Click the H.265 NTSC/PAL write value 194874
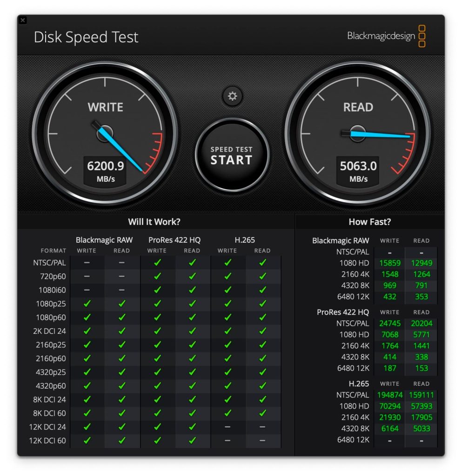The height and width of the screenshot is (476, 462). [x=389, y=395]
